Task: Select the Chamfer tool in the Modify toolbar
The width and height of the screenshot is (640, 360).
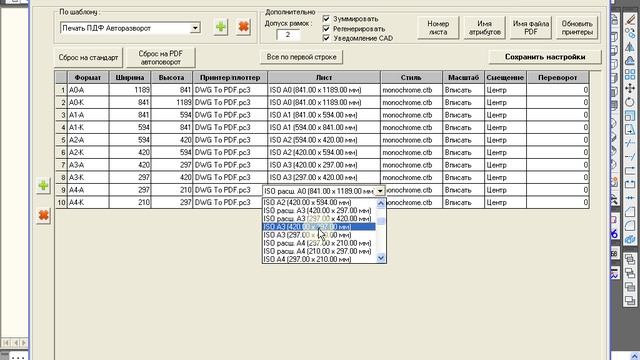Action: tap(630, 211)
